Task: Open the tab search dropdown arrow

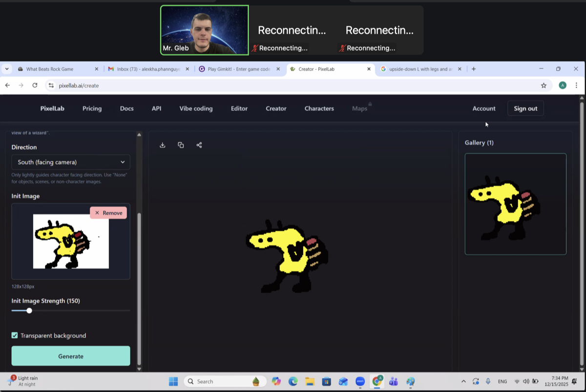Action: 7,69
